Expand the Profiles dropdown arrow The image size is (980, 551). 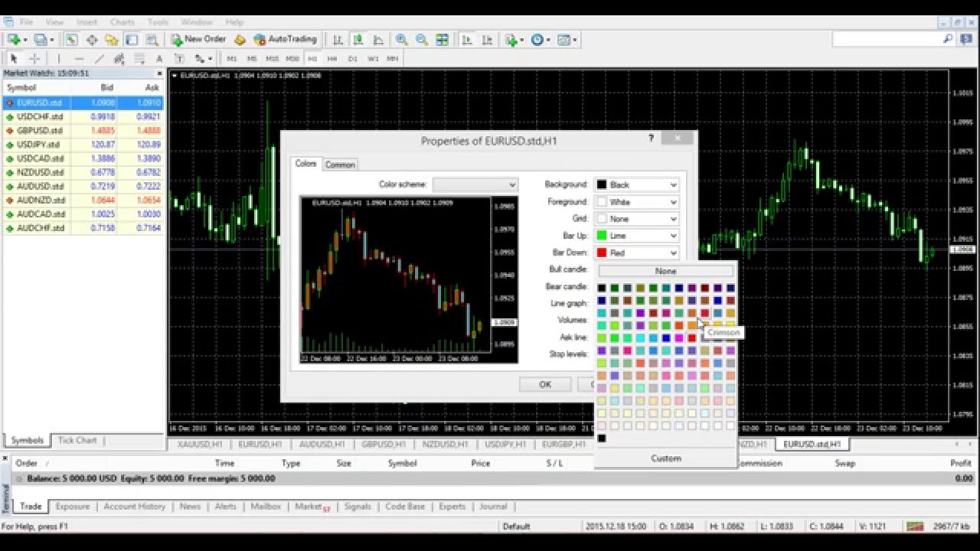[x=51, y=40]
